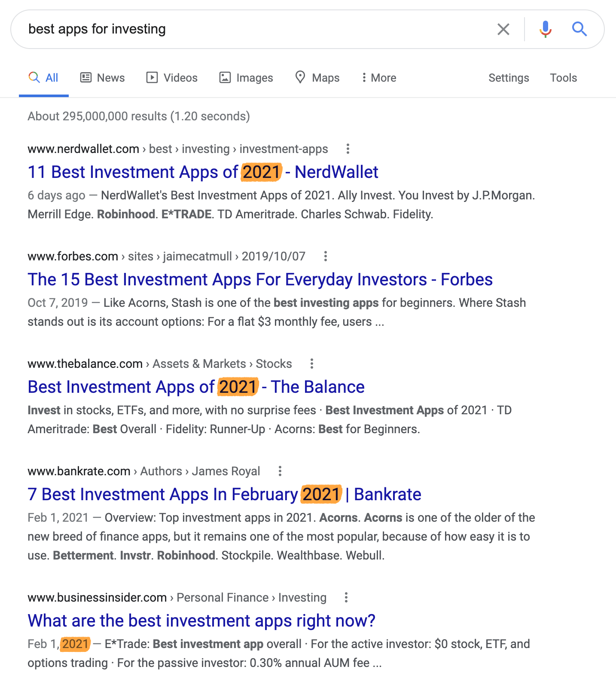The image size is (616, 685).
Task: Open the three-dot menu beside the Forbes result
Action: coord(325,257)
